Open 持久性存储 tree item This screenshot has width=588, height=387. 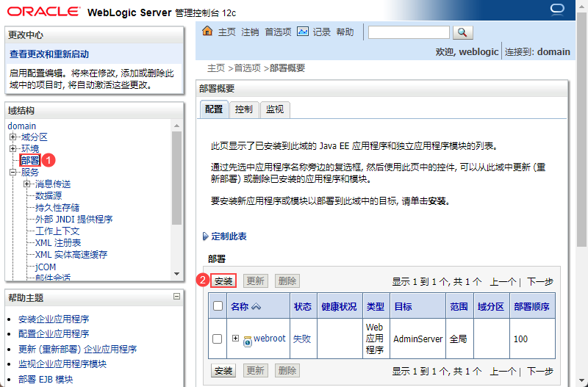coord(57,208)
